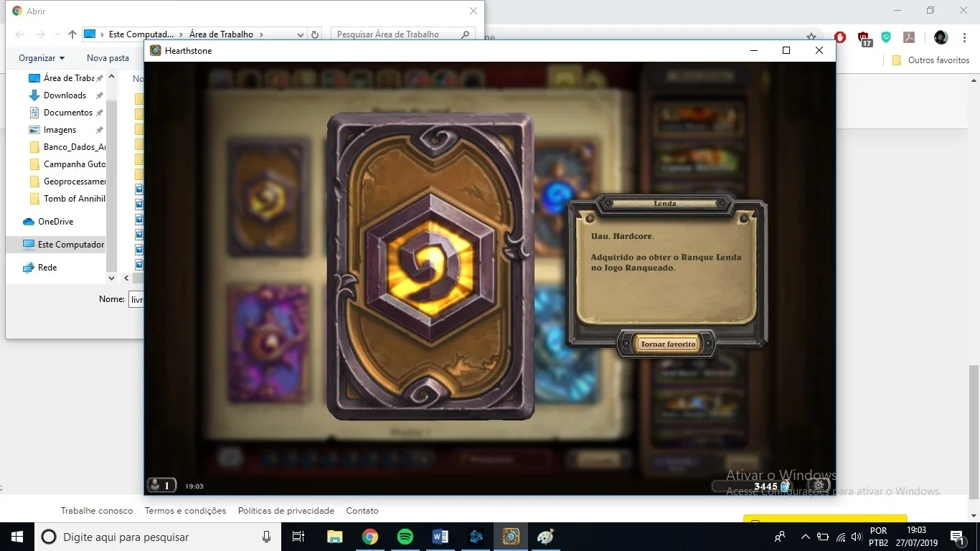Click Este Computador breadcrumb in address bar

tap(141, 34)
